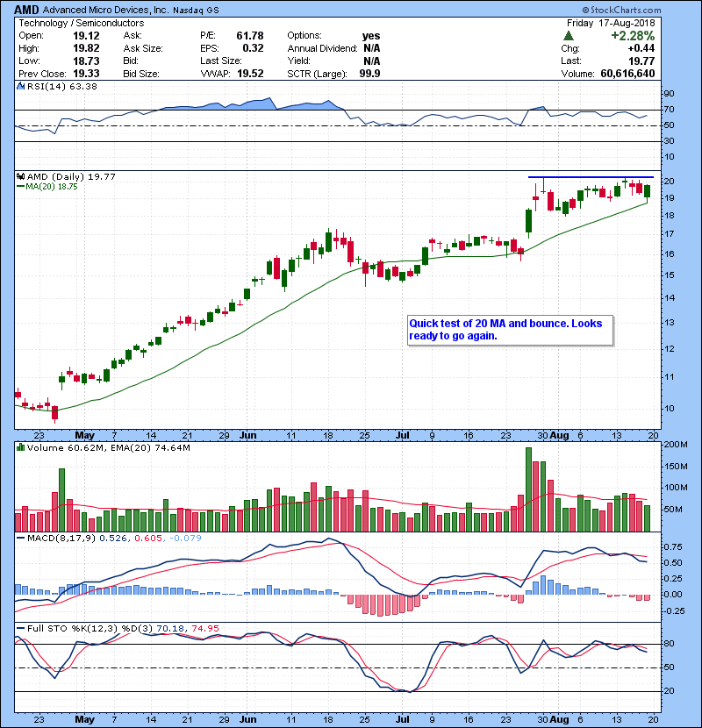Click the AMD (Daily) candlestick legend icon
This screenshot has height=728, width=702.
pyautogui.click(x=20, y=176)
